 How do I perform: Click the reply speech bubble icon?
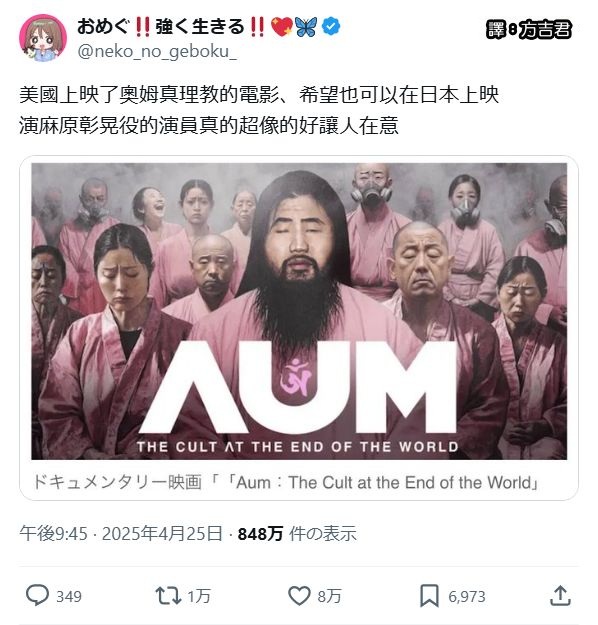point(37,595)
